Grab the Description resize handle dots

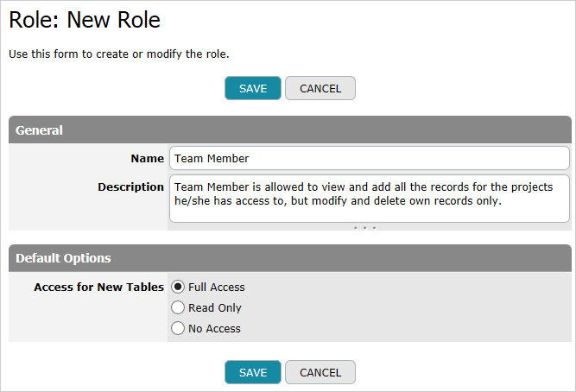click(364, 228)
